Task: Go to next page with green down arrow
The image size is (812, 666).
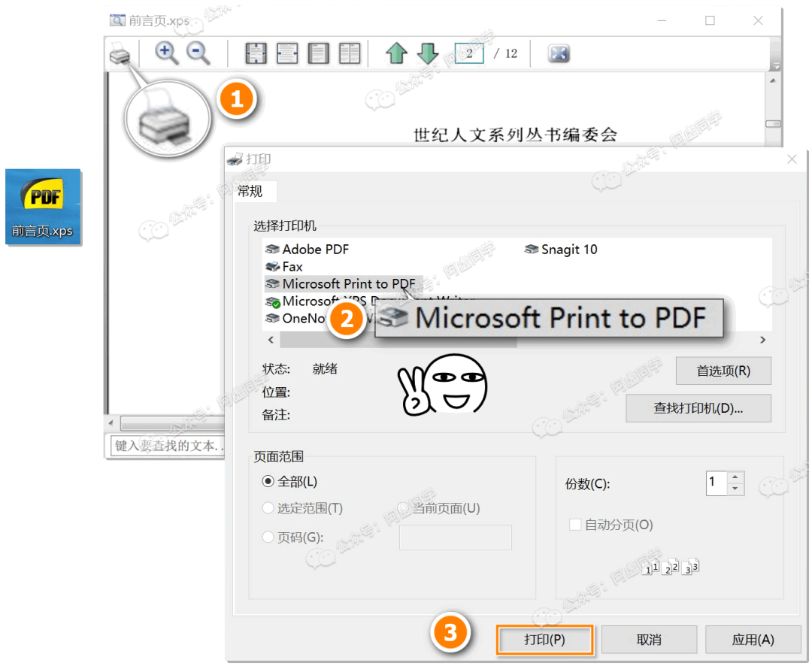Action: [428, 53]
